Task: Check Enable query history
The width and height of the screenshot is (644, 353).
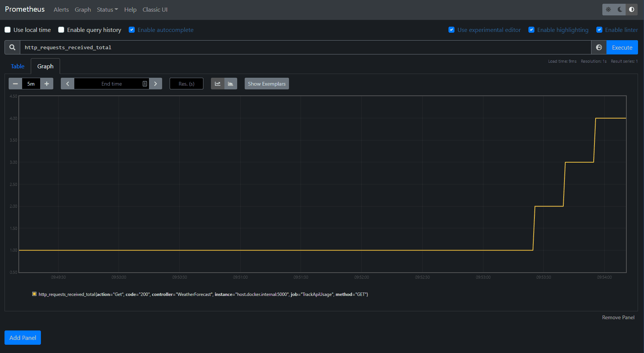Action: pos(61,30)
